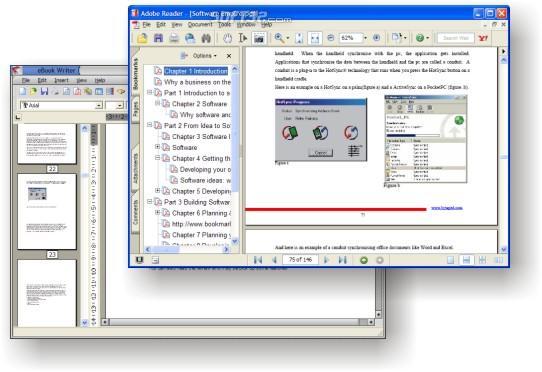Screen dimensions: 542x372
Task: Click the PDF export icon in eBook Writer
Action: point(77,91)
